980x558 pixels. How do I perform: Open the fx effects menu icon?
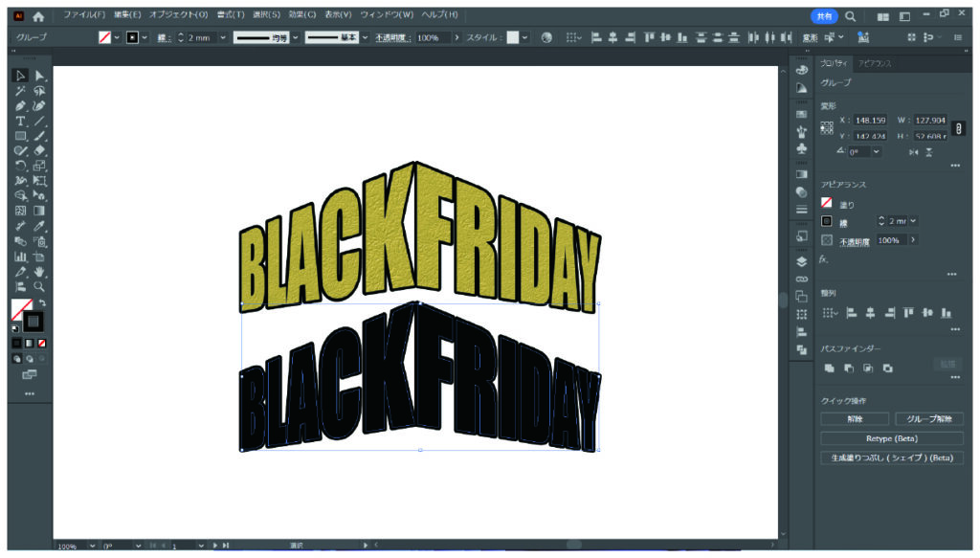pos(824,258)
